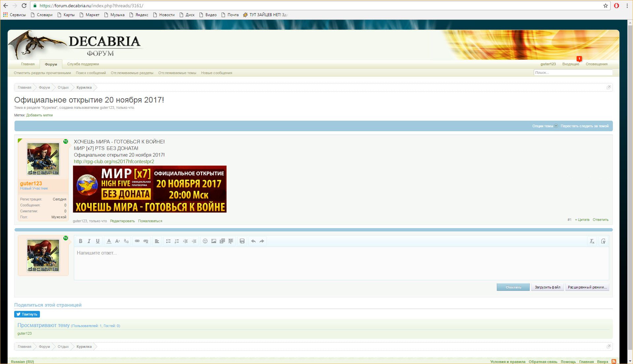Insert media using the media icon
Screen dimensions: 633x364
[x=222, y=241]
